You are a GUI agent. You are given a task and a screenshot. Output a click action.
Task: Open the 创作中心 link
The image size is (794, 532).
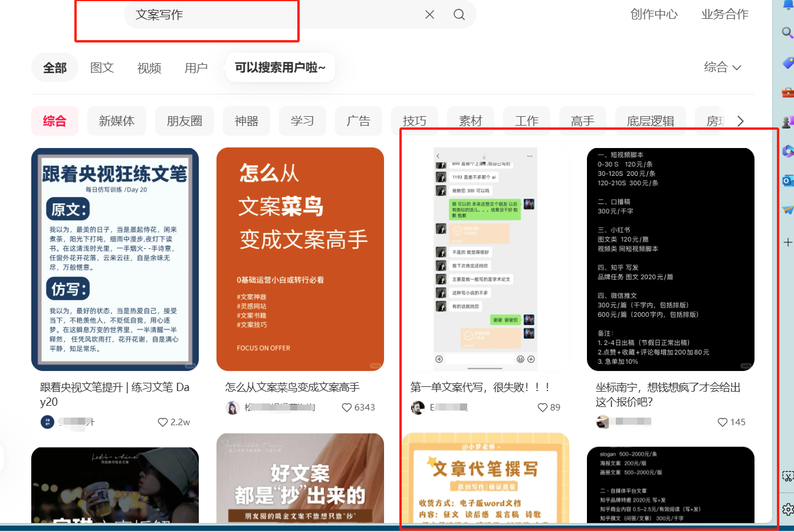click(654, 14)
